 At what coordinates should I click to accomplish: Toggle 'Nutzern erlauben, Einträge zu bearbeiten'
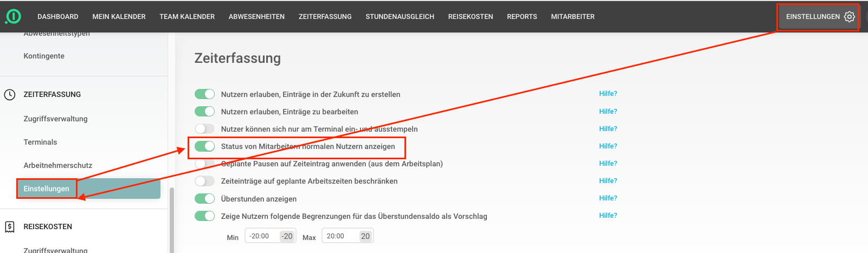pos(205,112)
